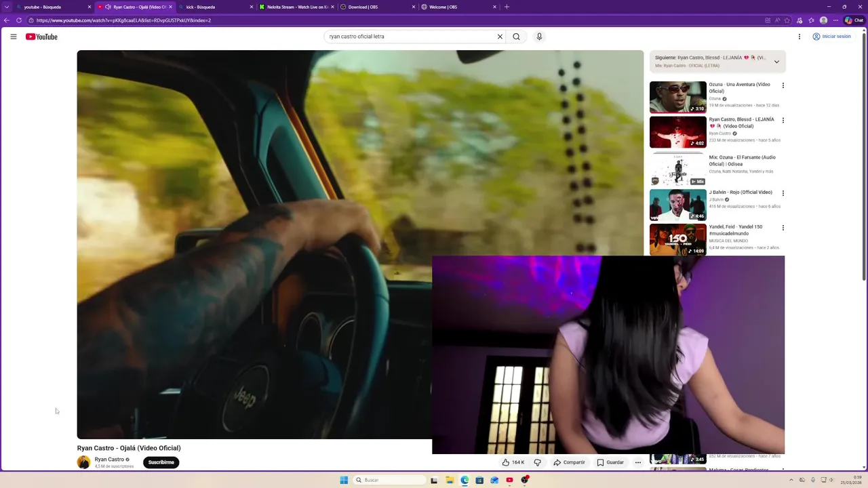The image size is (868, 488).
Task: Click the taskbar Buscar search box
Action: pyautogui.click(x=390, y=480)
